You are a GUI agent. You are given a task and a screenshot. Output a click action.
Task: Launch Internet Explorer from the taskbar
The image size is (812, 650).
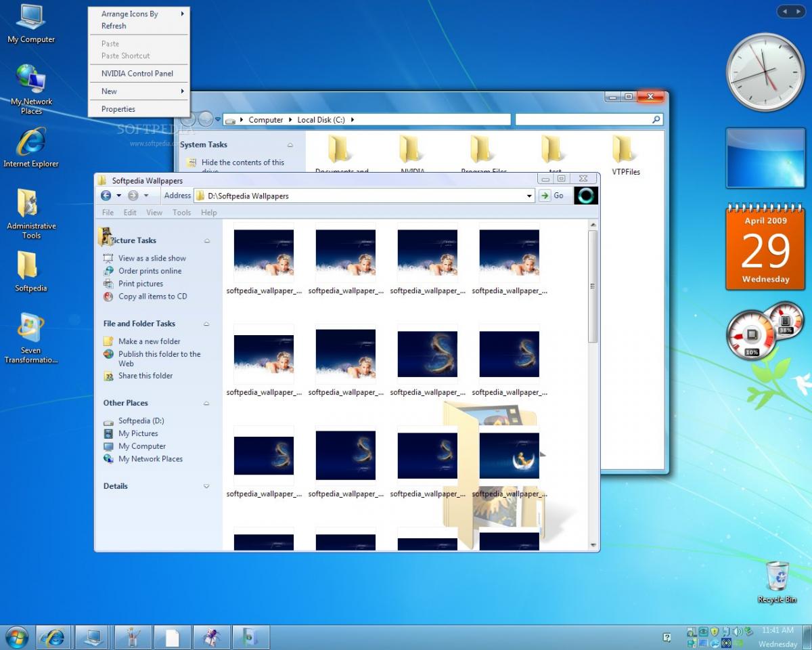[53, 637]
